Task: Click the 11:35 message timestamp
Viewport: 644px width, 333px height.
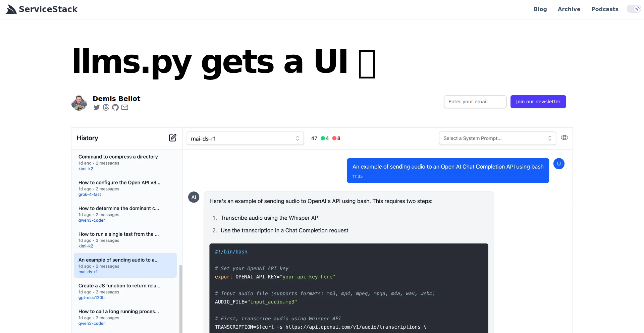Action: [x=358, y=176]
